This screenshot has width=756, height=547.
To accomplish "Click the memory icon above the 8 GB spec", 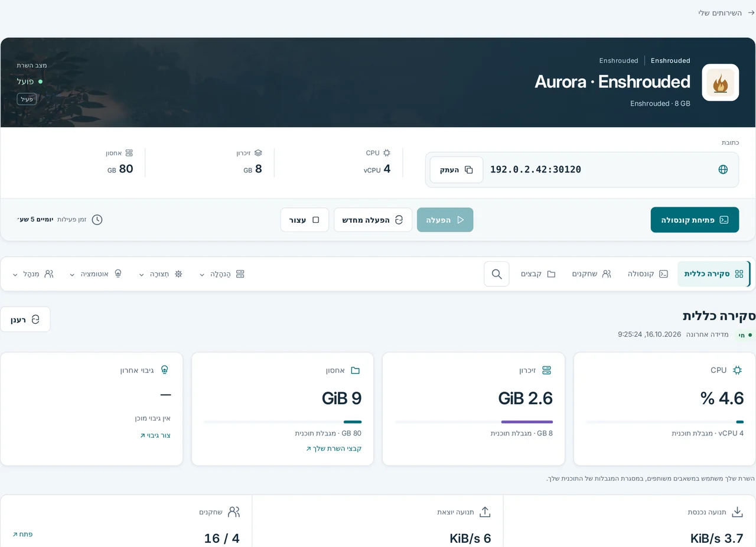I will click(258, 153).
